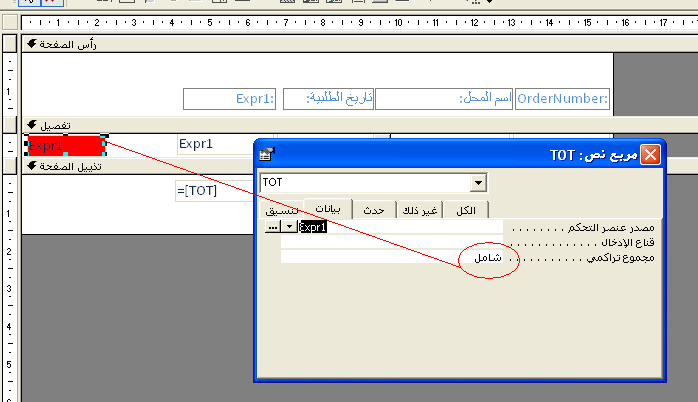Click the property sheet icon in dialog title bar
This screenshot has height=402, width=698.
[x=266, y=154]
